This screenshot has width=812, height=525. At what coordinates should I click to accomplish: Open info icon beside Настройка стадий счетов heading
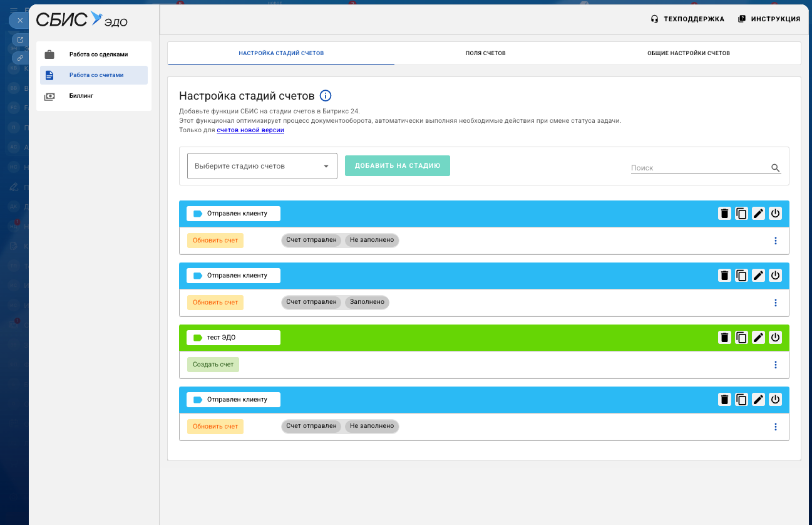tap(326, 96)
